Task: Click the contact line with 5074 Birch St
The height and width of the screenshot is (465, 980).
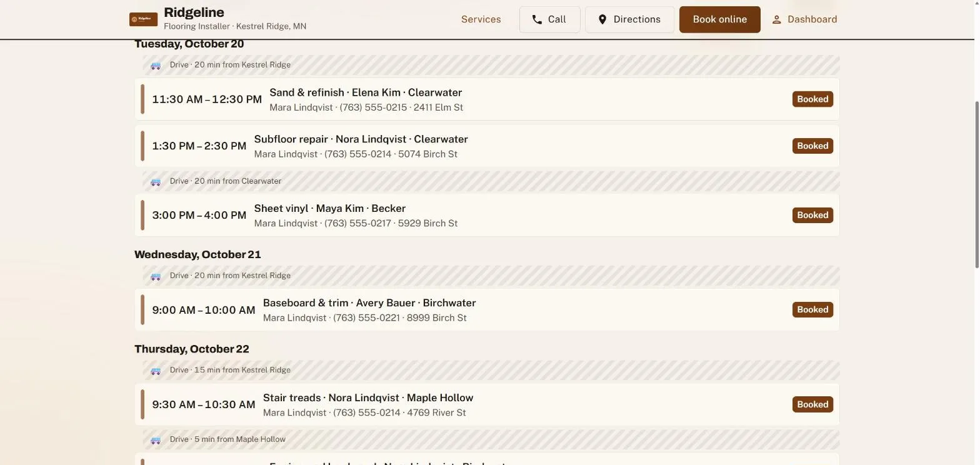Action: pos(356,154)
